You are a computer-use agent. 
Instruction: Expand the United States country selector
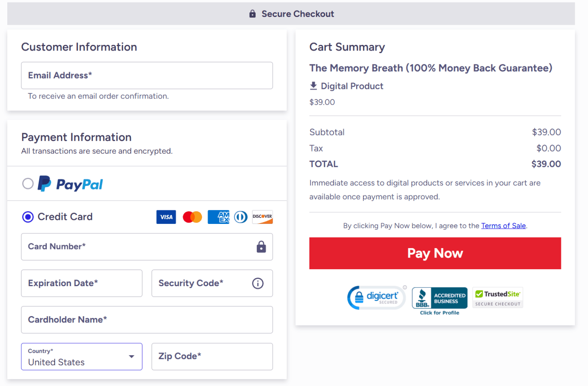click(x=82, y=356)
